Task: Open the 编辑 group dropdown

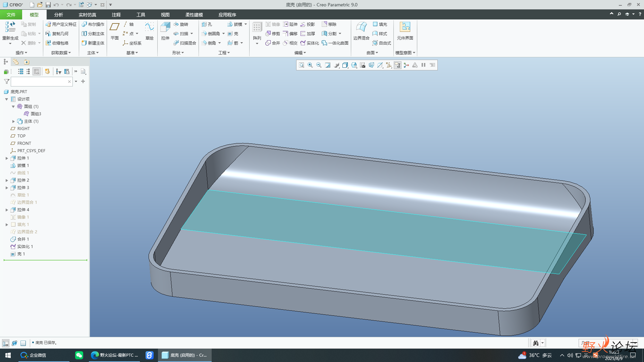Action: 300,53
